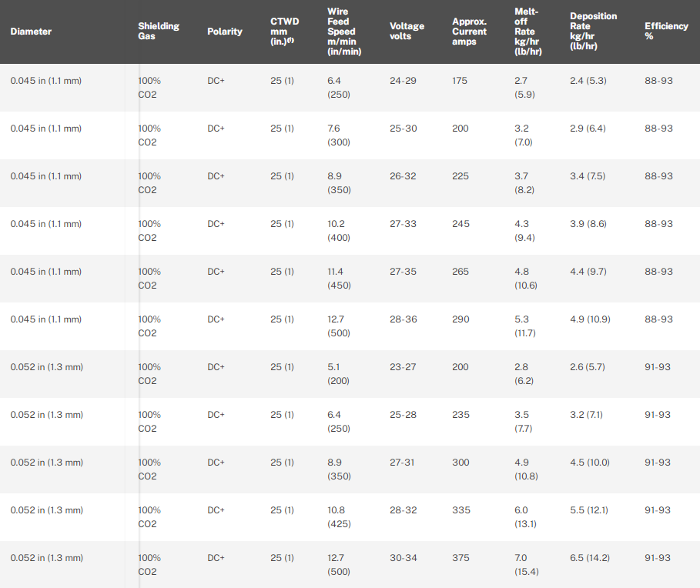Click the Approx. Current amps header

pyautogui.click(x=469, y=32)
